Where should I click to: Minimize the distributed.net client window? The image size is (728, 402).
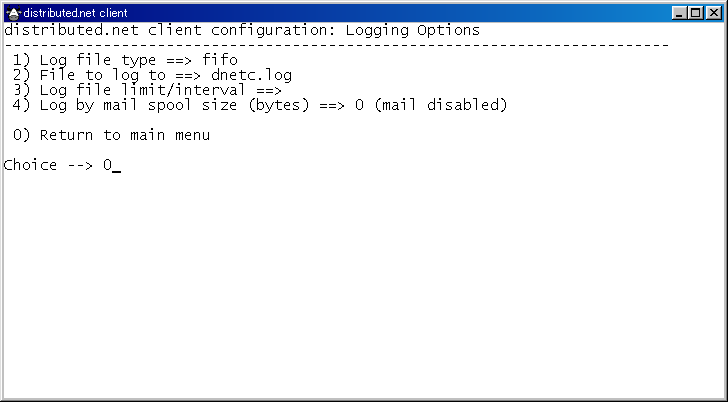click(x=681, y=12)
